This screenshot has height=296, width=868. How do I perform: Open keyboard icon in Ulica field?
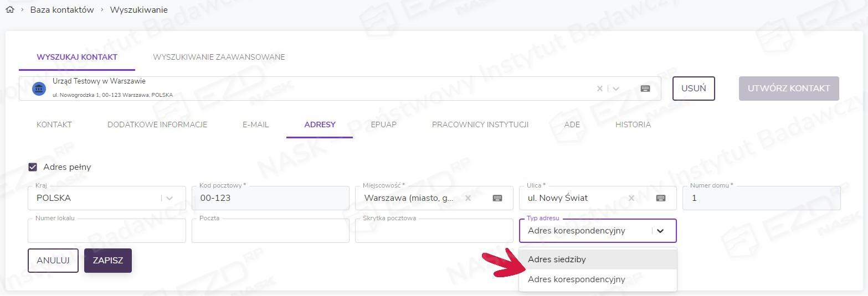[661, 198]
